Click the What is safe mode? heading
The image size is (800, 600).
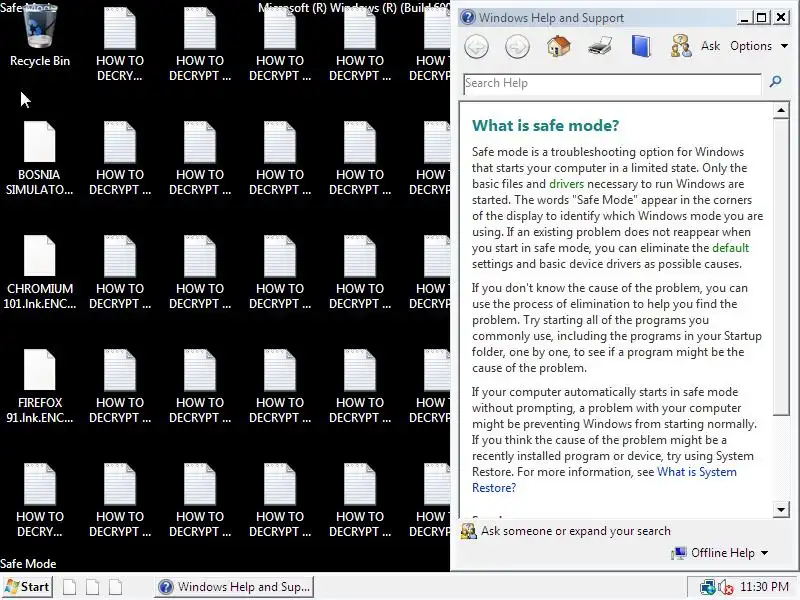pyautogui.click(x=545, y=126)
